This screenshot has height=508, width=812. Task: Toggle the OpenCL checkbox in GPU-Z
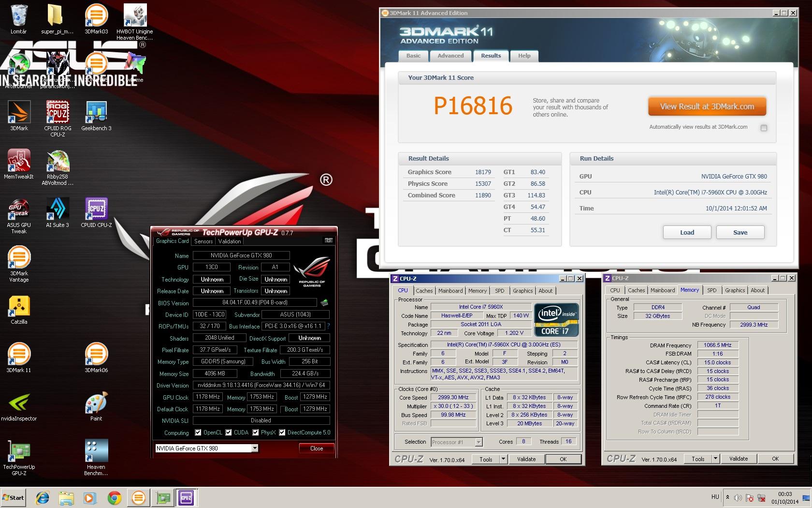[x=198, y=433]
